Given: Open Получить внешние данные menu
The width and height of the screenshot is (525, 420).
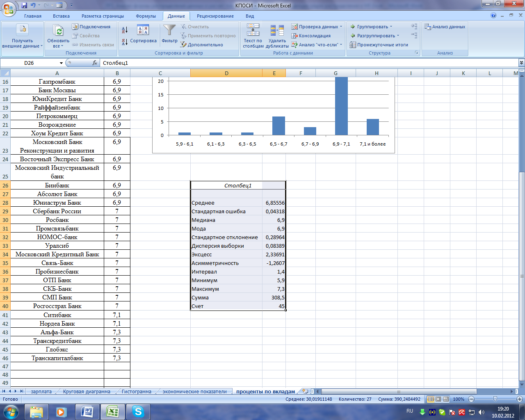Looking at the screenshot, I should [x=22, y=37].
